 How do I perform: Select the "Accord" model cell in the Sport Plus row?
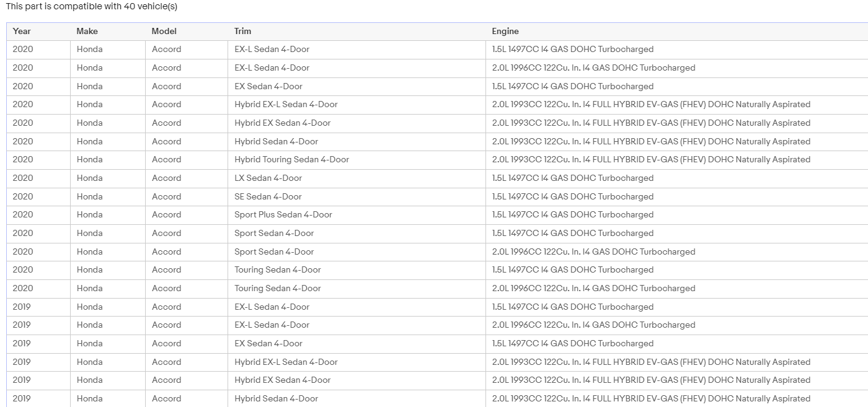(x=187, y=215)
